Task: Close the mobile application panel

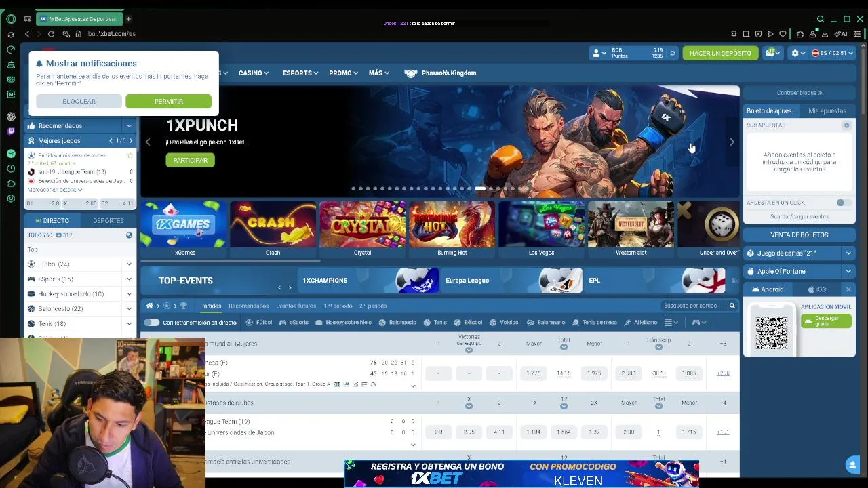Action: click(848, 289)
